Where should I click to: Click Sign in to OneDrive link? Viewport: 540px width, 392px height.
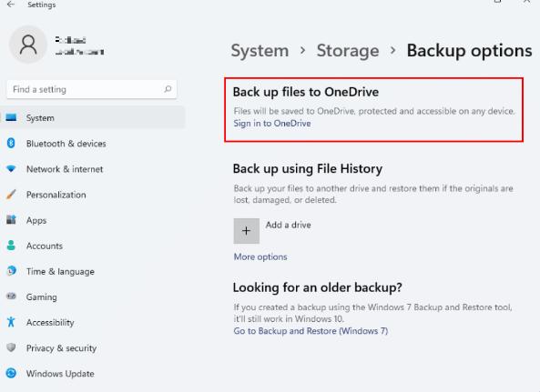[x=272, y=123]
